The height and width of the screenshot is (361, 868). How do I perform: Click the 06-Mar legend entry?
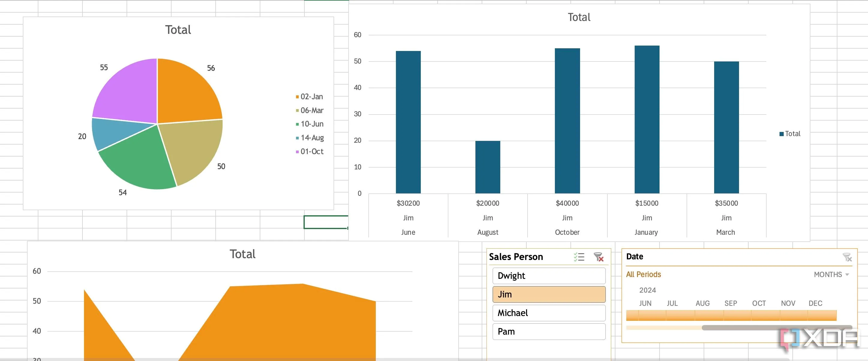tap(309, 110)
